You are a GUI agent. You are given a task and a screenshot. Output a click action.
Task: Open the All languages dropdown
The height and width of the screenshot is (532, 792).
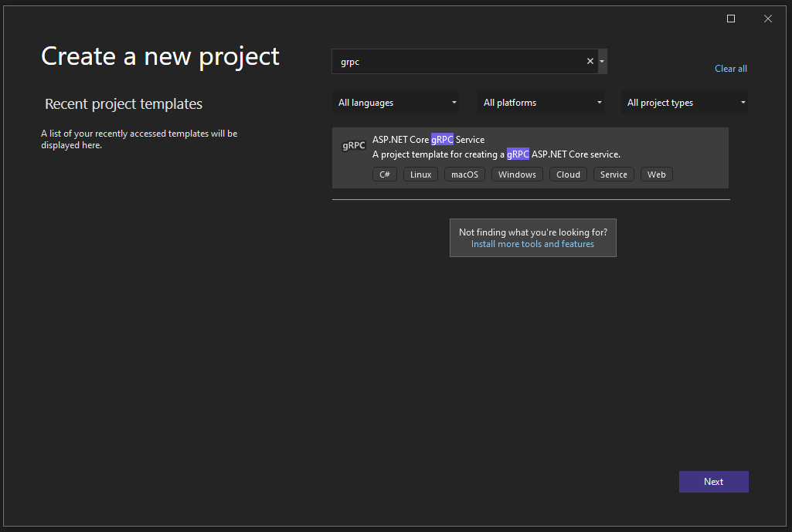[x=396, y=103]
